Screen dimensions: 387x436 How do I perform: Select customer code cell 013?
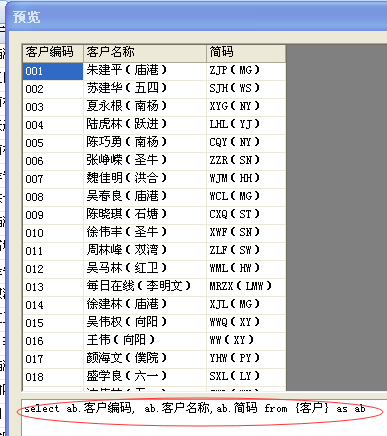click(x=53, y=287)
